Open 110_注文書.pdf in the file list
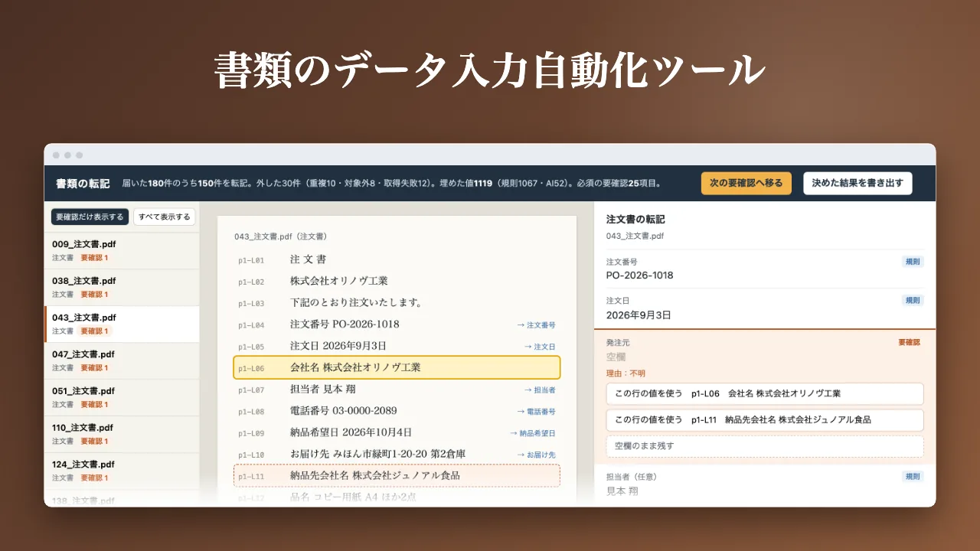The width and height of the screenshot is (980, 551). (x=122, y=435)
